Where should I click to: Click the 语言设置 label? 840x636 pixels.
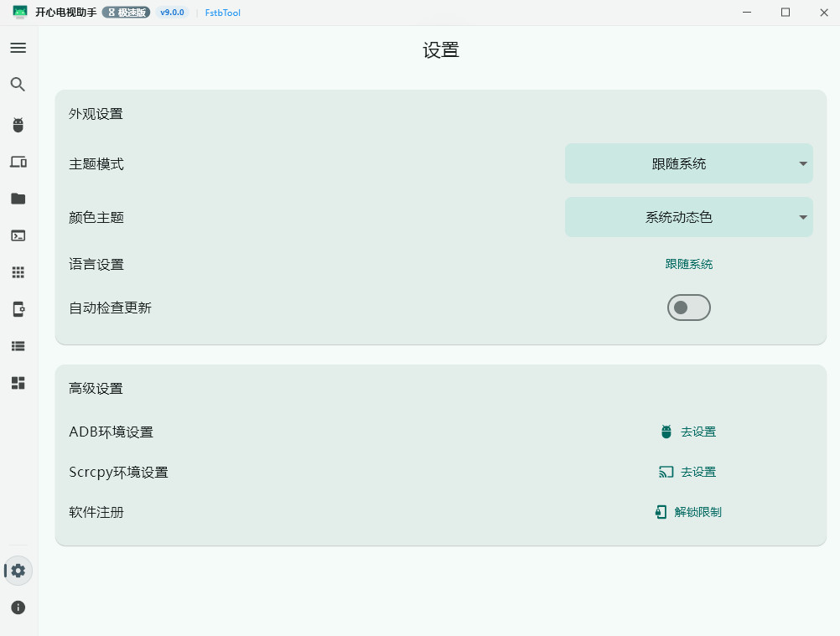96,265
